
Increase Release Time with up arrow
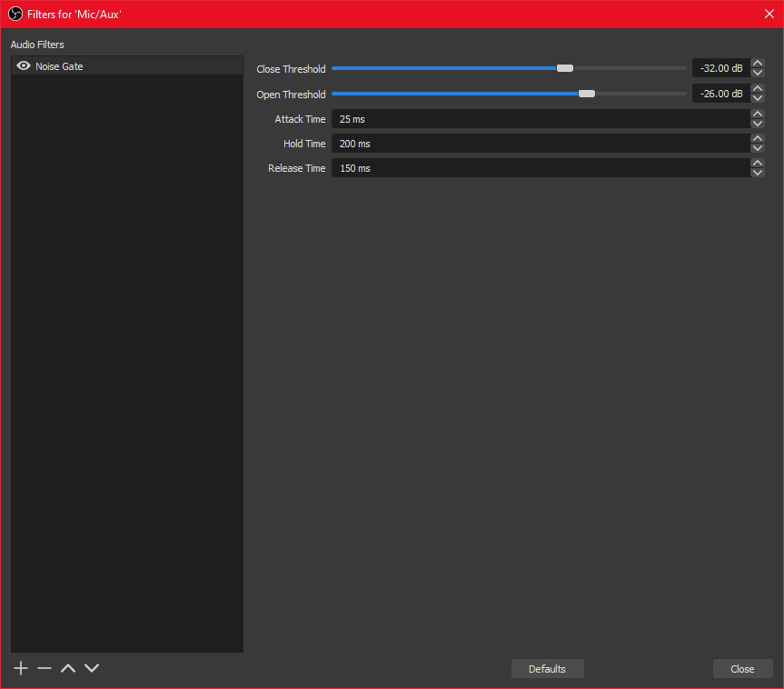(758, 163)
